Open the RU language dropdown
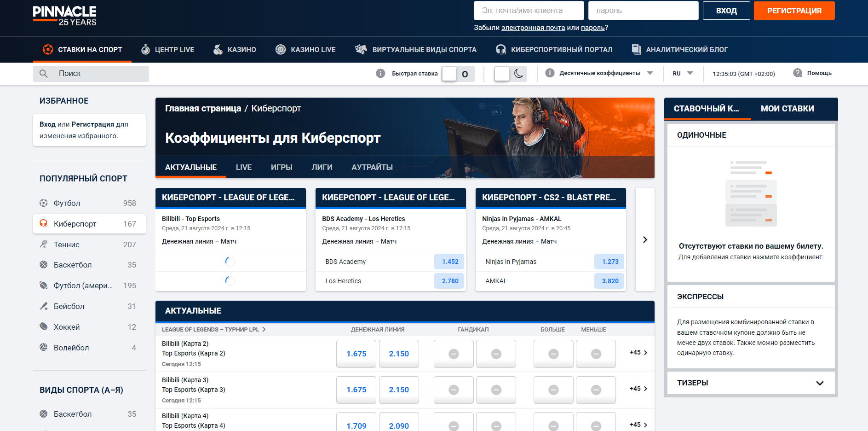The height and width of the screenshot is (431, 868). point(683,73)
